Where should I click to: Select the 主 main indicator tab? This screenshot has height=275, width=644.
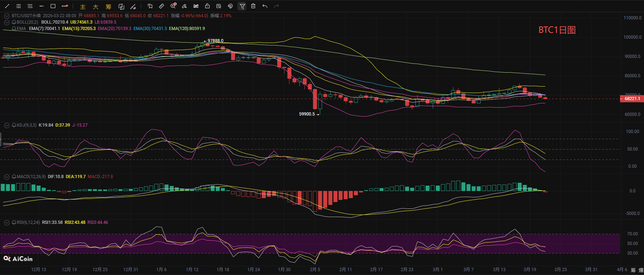point(83,6)
